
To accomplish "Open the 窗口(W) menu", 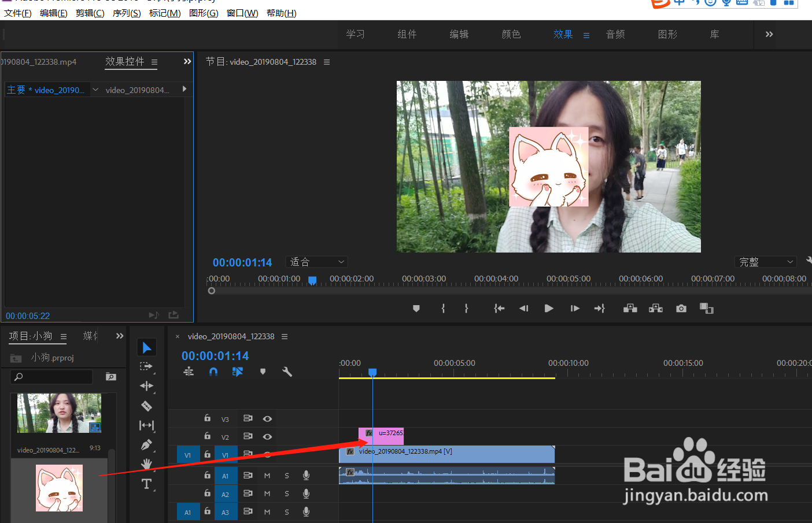I will [x=242, y=13].
